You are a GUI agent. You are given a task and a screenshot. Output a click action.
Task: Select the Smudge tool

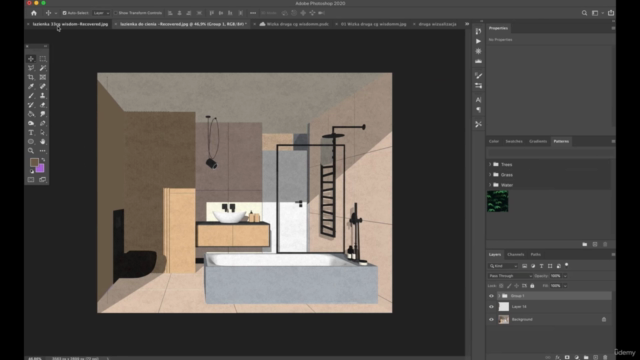[42, 114]
